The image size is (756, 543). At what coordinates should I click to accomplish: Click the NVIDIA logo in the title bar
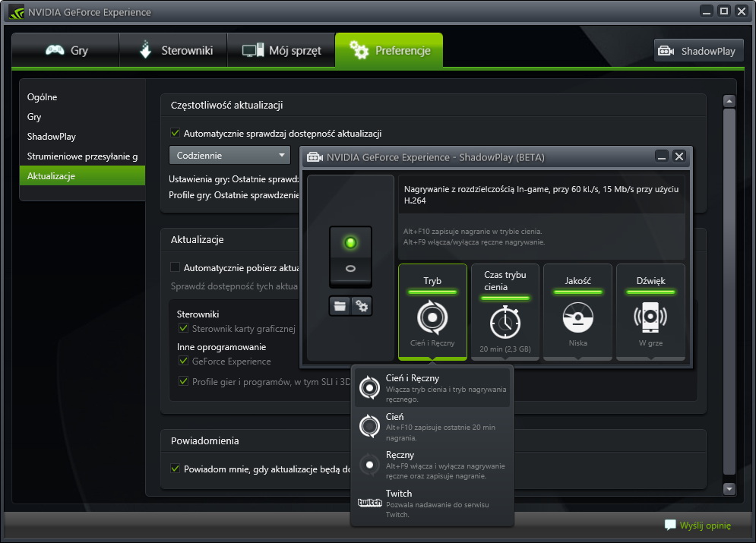point(17,12)
